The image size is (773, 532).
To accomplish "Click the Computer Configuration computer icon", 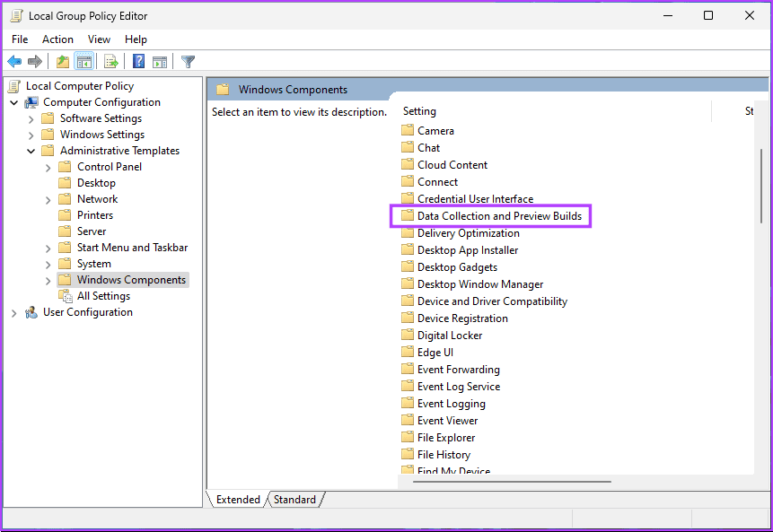I will 31,102.
